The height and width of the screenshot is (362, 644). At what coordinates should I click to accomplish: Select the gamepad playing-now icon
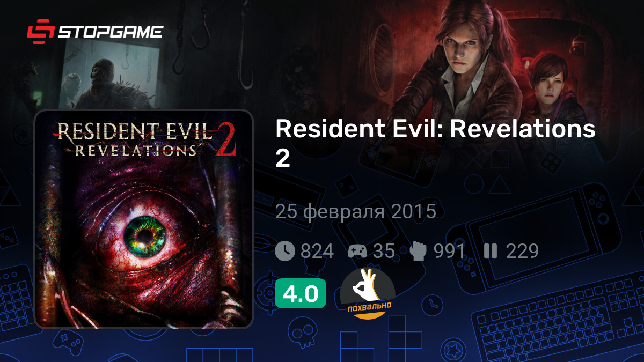[x=357, y=251]
